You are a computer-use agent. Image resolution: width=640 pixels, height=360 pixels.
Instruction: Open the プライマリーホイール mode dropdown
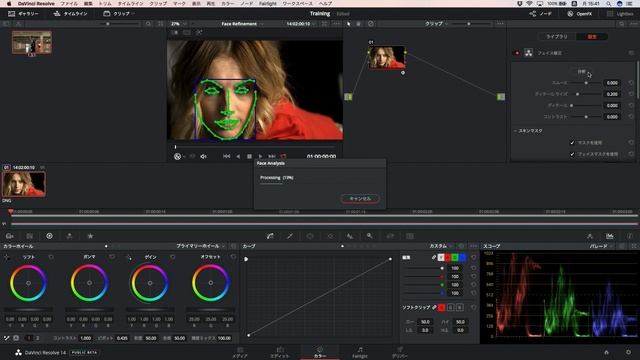[200, 246]
